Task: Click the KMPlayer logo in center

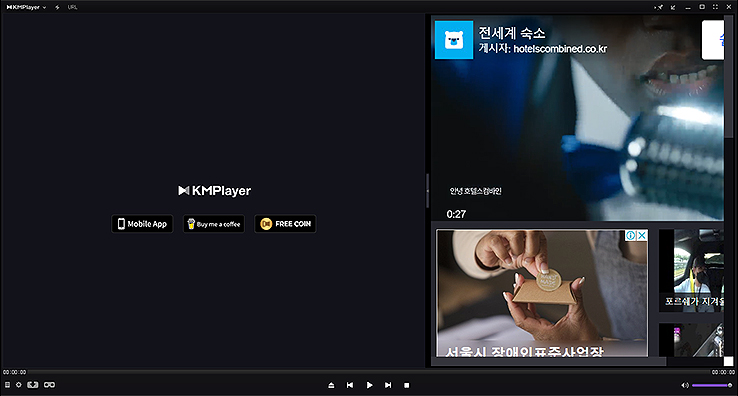Action: [x=215, y=191]
